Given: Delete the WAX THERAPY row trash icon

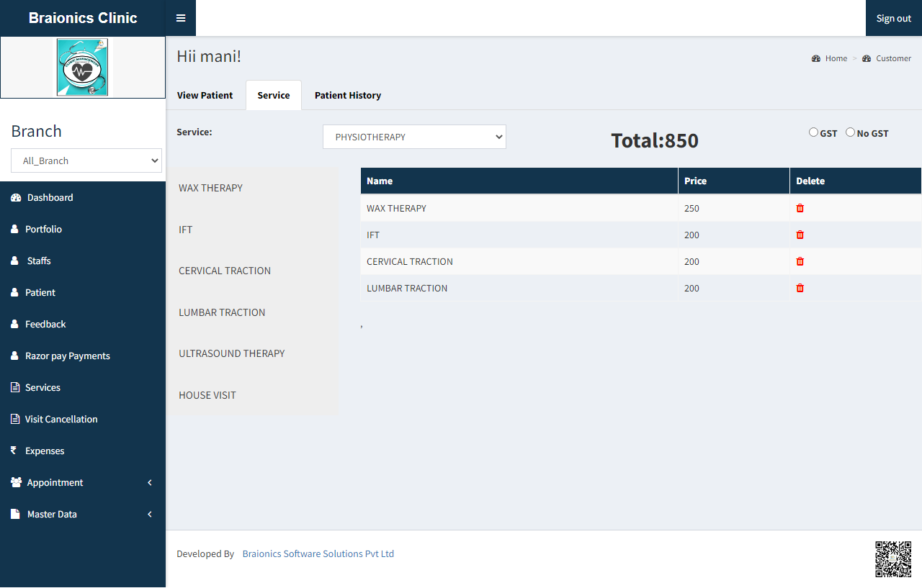Looking at the screenshot, I should 800,208.
